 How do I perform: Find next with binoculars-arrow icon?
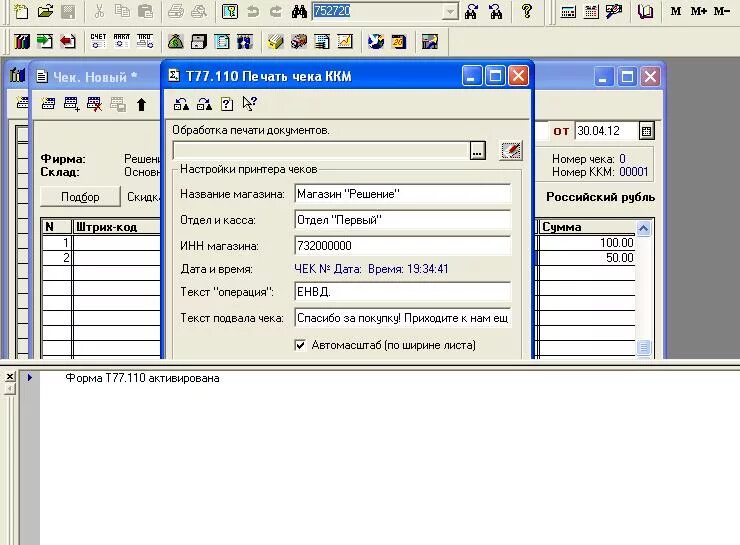(x=471, y=11)
